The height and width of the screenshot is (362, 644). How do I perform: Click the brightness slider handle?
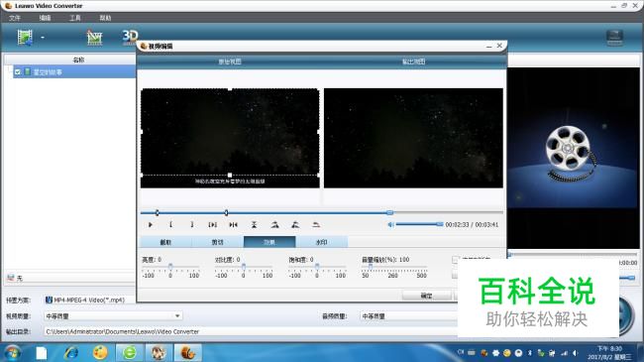pos(170,267)
